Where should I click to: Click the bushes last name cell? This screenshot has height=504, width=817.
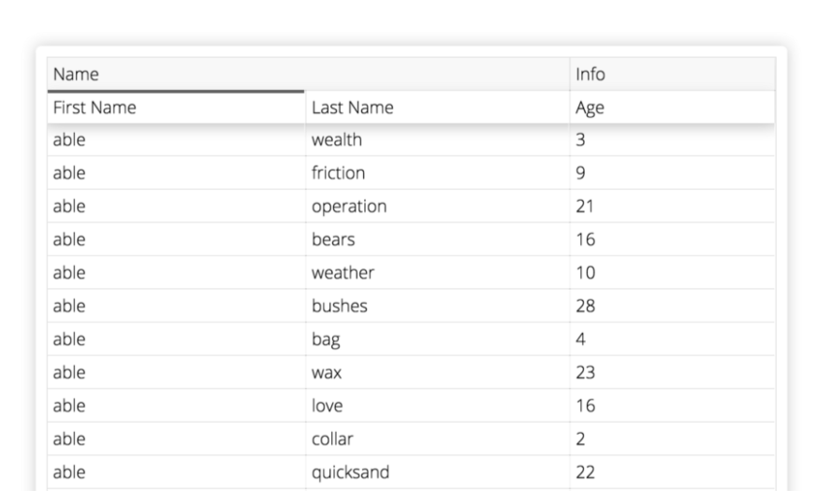[x=438, y=306]
